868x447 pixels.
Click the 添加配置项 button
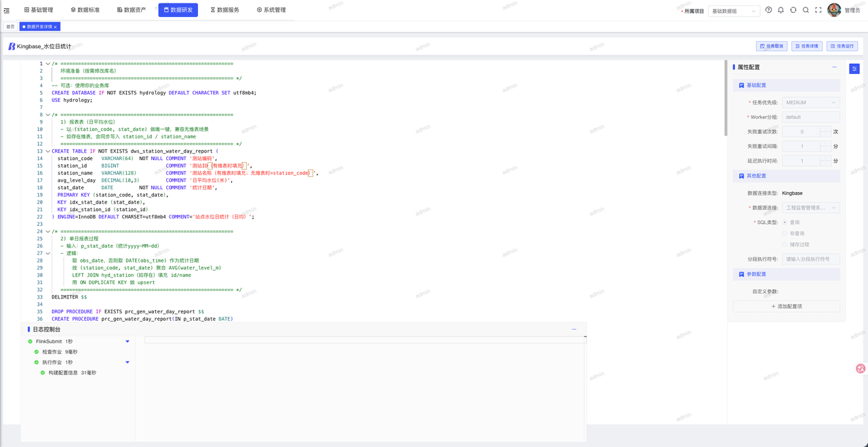(x=787, y=307)
